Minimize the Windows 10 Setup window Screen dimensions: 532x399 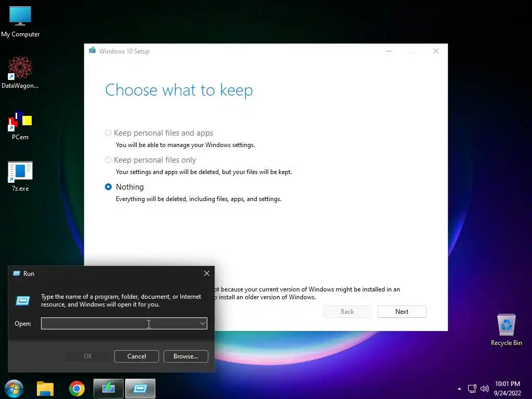[x=389, y=51]
